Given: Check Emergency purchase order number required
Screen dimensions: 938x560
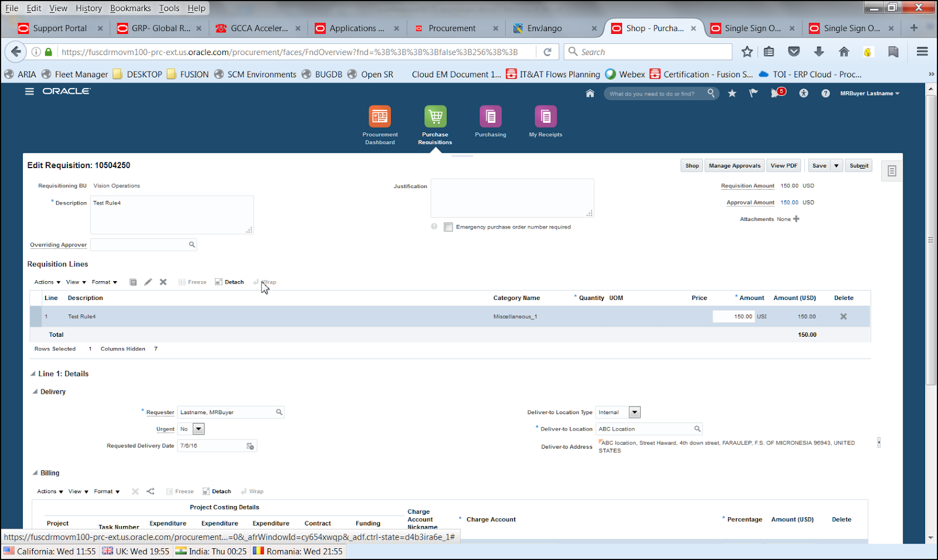Looking at the screenshot, I should pyautogui.click(x=448, y=227).
